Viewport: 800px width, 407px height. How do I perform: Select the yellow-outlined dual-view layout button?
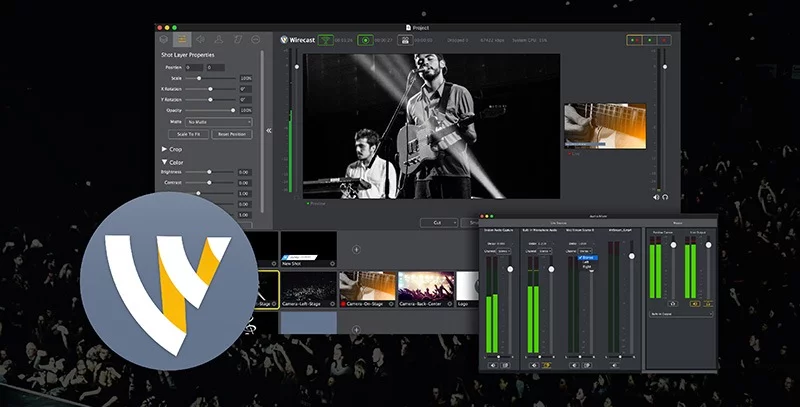pyautogui.click(x=635, y=40)
